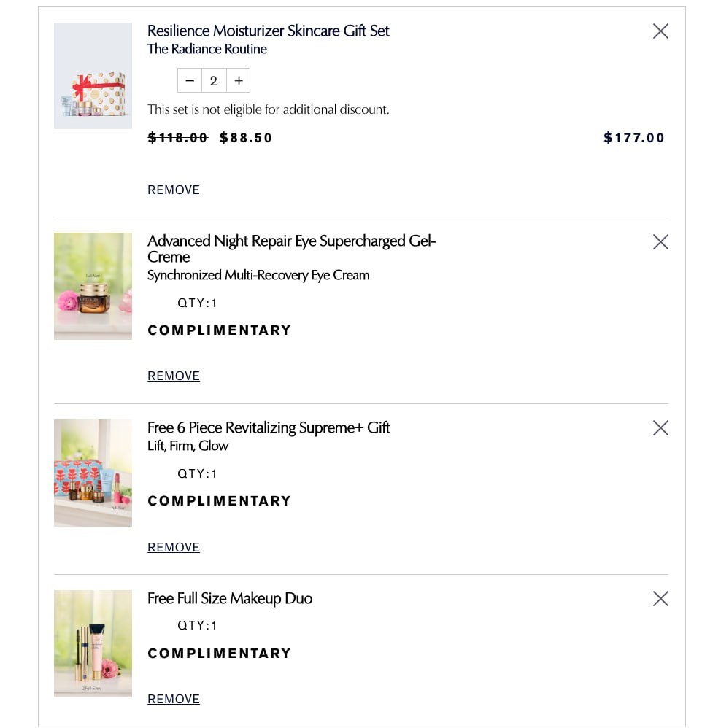The image size is (702, 728).
Task: Decrease Resilience Gift Set quantity with minus
Action: pyautogui.click(x=190, y=80)
